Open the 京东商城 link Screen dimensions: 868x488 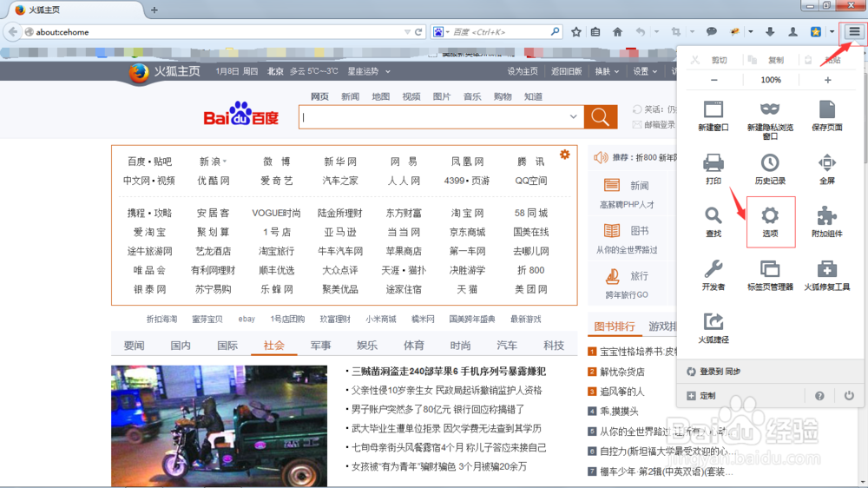coord(467,232)
